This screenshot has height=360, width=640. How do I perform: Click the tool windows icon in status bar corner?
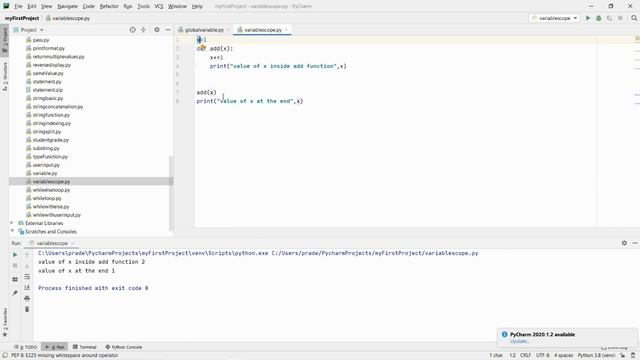point(5,356)
